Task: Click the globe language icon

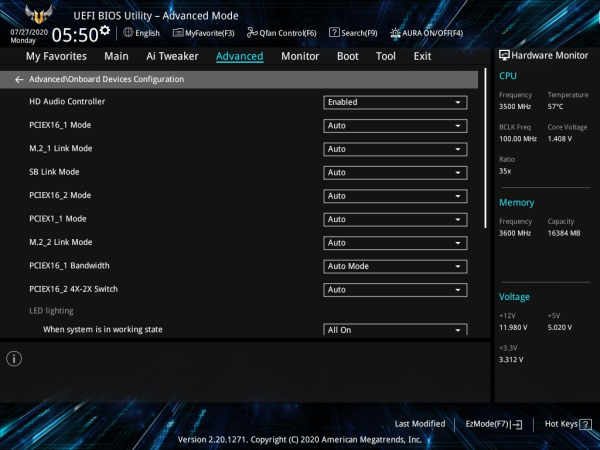Action: point(128,33)
